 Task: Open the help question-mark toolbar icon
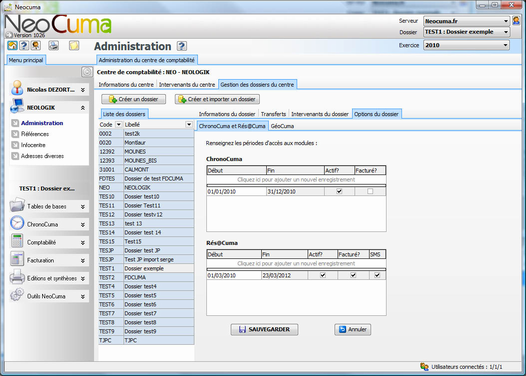click(24, 45)
